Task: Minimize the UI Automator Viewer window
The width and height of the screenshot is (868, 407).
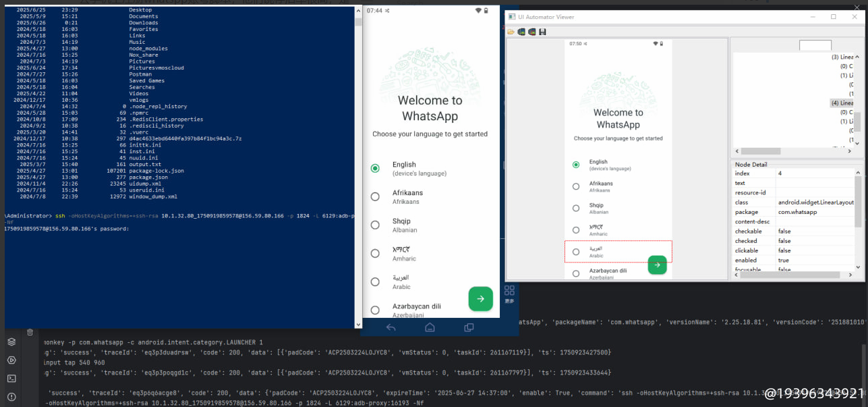Action: click(x=813, y=17)
